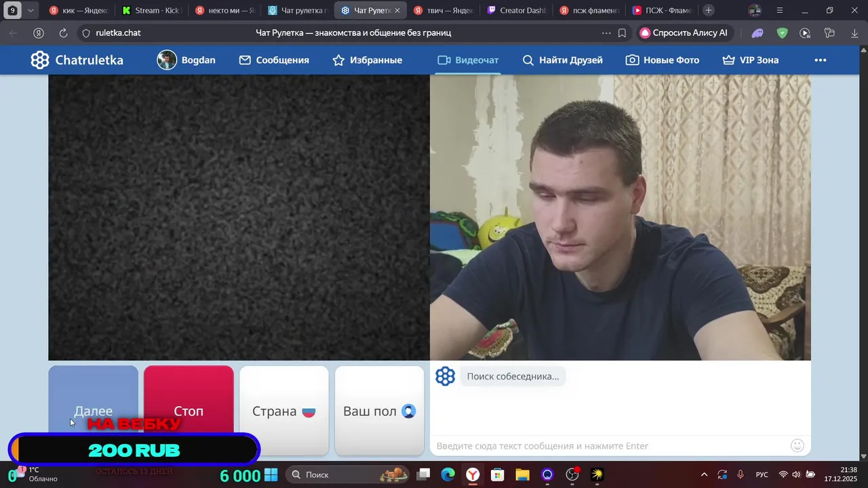Reload the page
The height and width of the screenshot is (488, 868).
[x=63, y=33]
